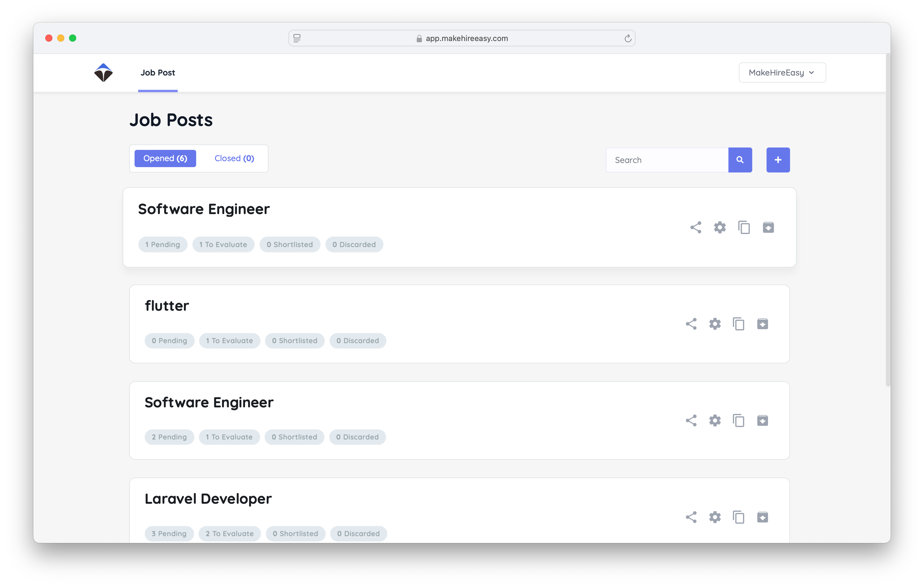Reload the page in the address bar

pyautogui.click(x=628, y=38)
